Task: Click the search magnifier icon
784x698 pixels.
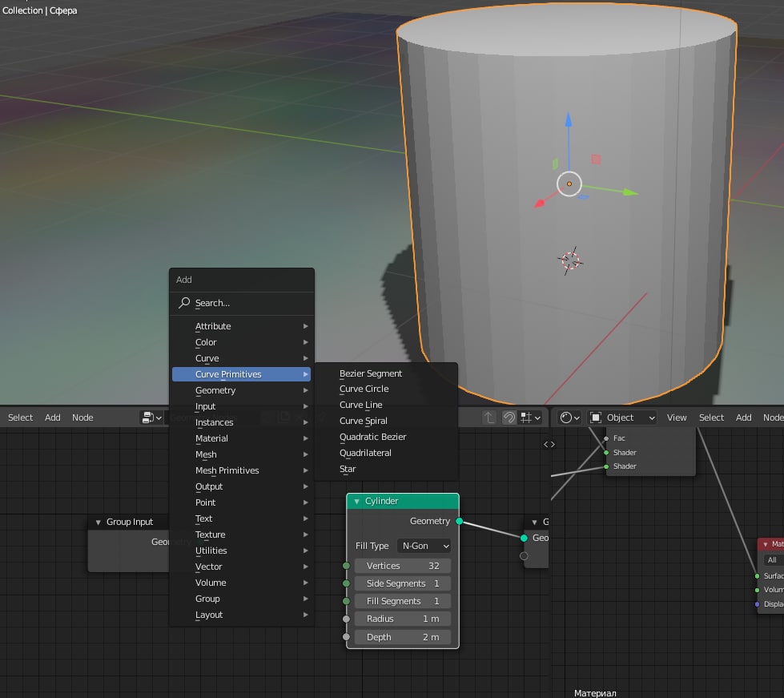Action: (x=184, y=302)
